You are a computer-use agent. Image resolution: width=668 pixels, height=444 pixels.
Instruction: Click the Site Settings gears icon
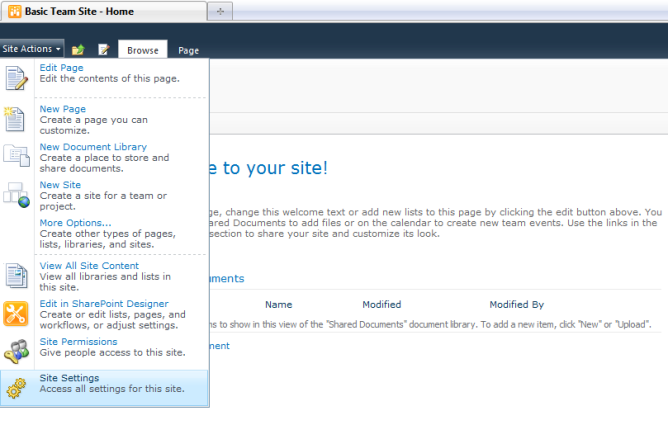(x=17, y=387)
